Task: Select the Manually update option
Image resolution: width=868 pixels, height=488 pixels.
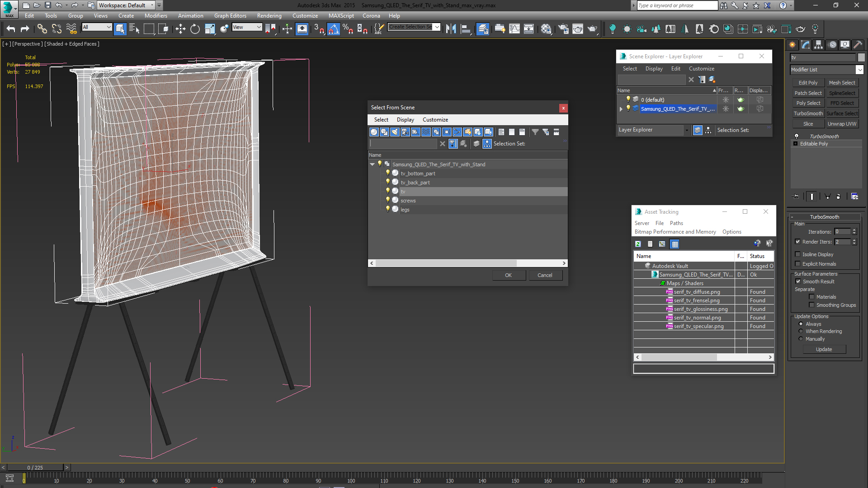Action: [801, 339]
